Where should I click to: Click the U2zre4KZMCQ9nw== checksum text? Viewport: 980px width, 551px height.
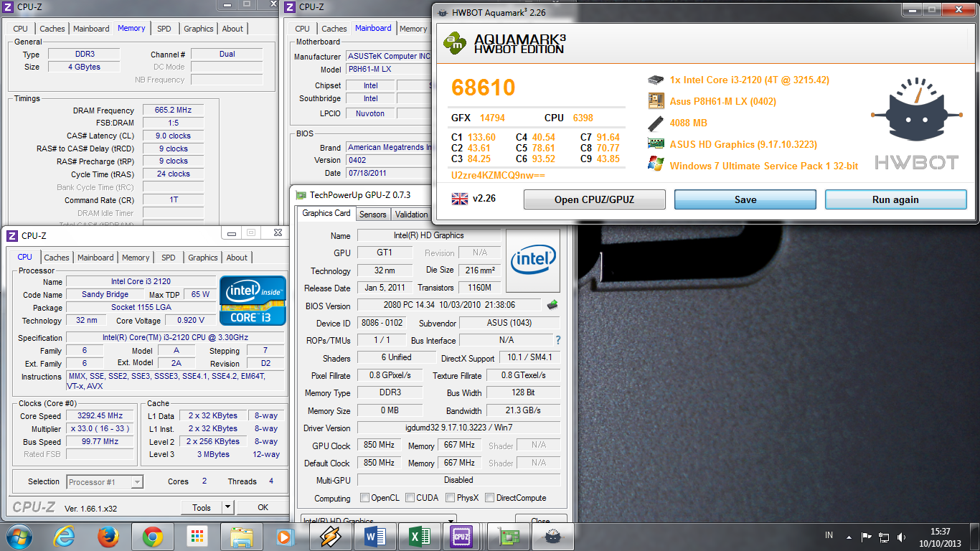point(498,175)
